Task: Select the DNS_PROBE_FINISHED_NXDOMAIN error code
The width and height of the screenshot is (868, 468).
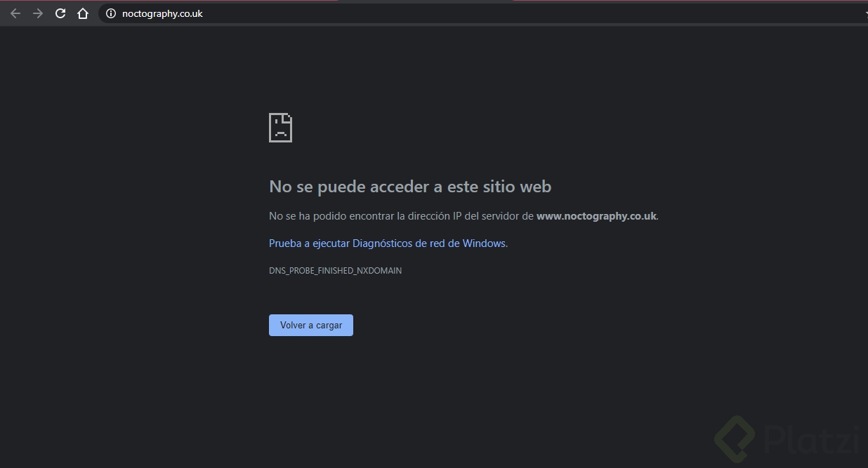Action: pos(335,270)
